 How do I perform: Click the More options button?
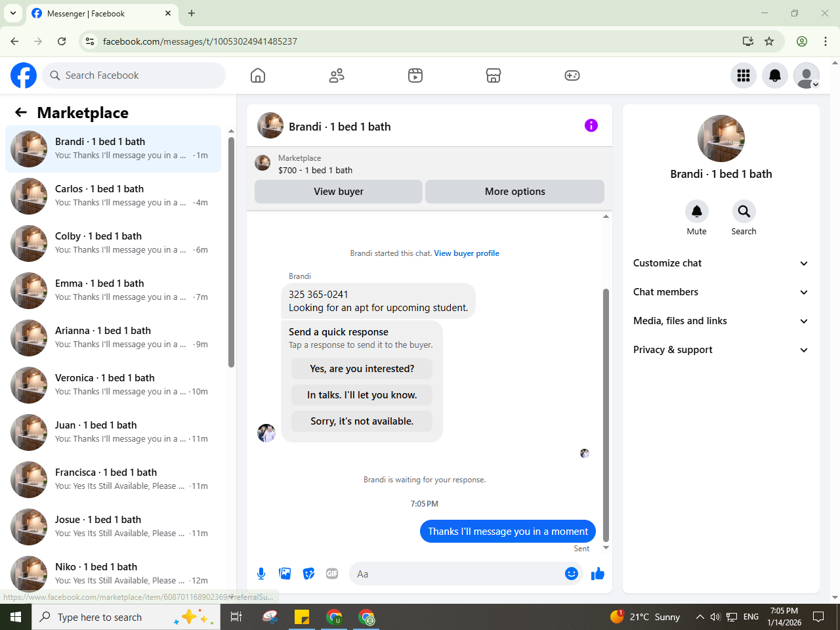click(515, 192)
